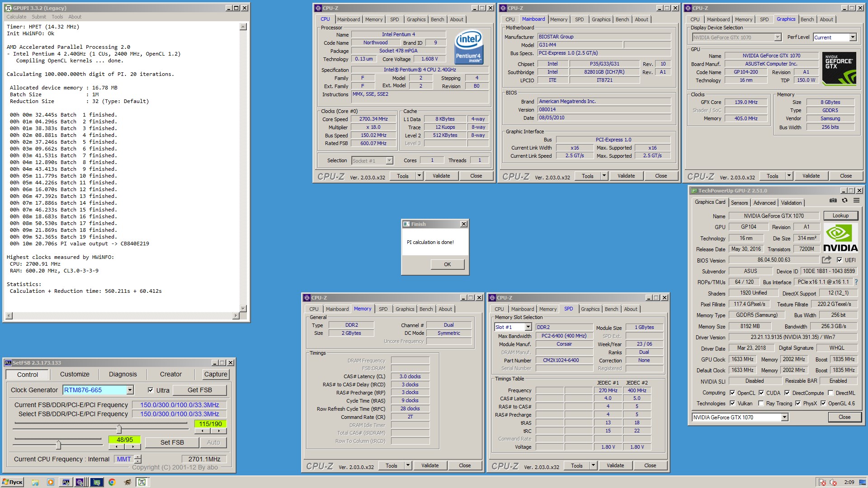The height and width of the screenshot is (488, 868).
Task: Open the Perf Level Current dropdown
Action: pyautogui.click(x=852, y=38)
